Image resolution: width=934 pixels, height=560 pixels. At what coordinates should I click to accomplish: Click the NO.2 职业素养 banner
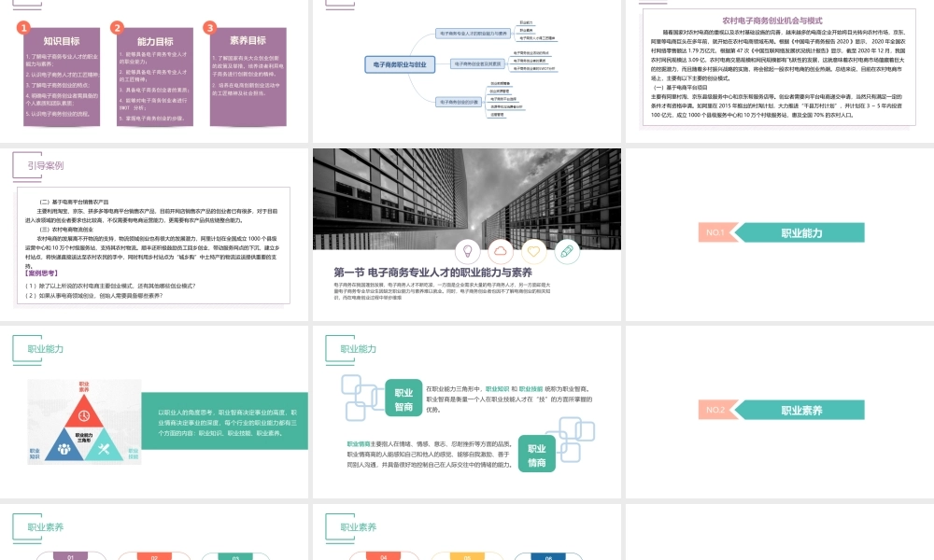777,410
